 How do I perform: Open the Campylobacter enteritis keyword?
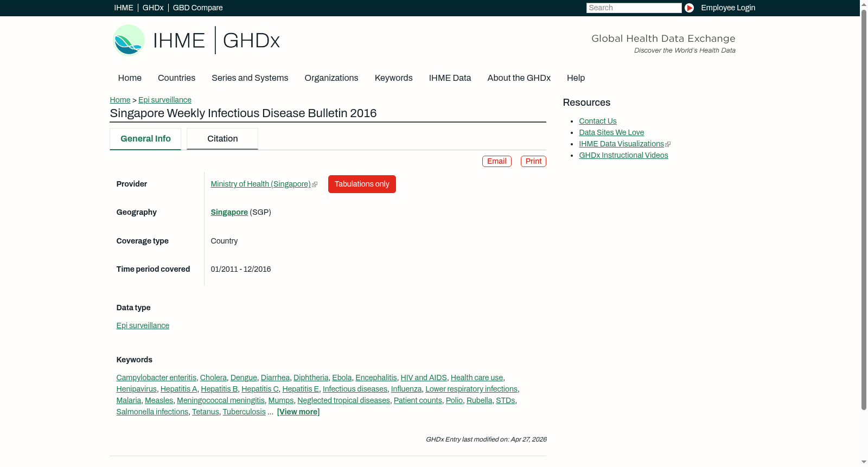tap(156, 378)
